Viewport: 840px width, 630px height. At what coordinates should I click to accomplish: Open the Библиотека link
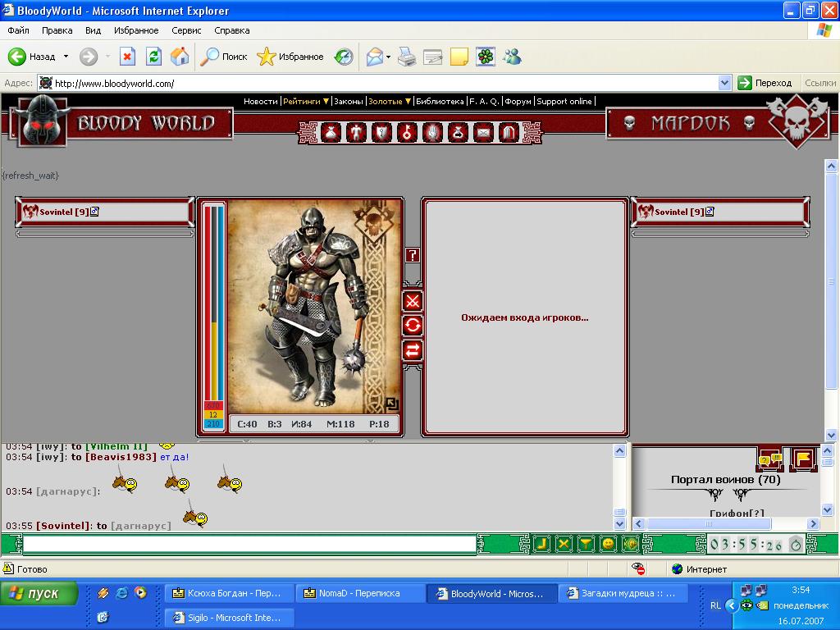coord(440,101)
